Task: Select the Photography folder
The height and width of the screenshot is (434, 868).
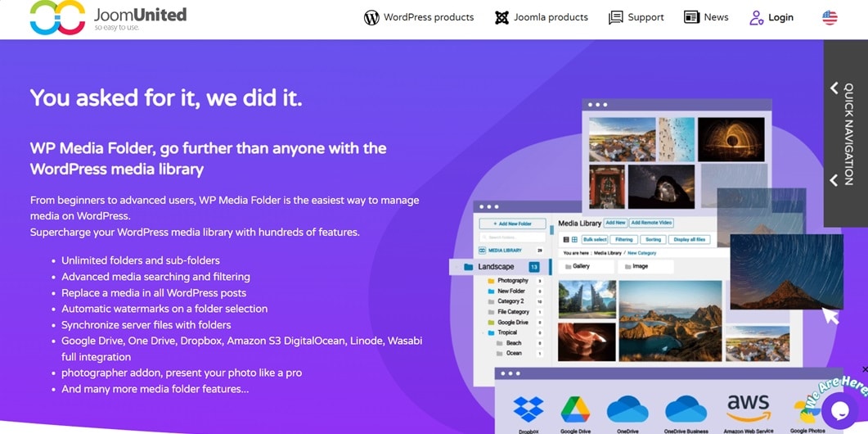Action: coord(515,281)
